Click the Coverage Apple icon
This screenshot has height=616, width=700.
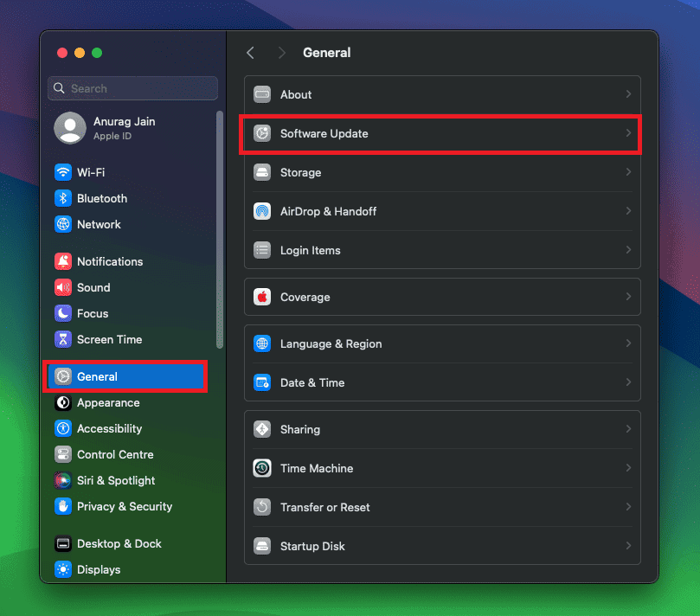[x=262, y=297]
